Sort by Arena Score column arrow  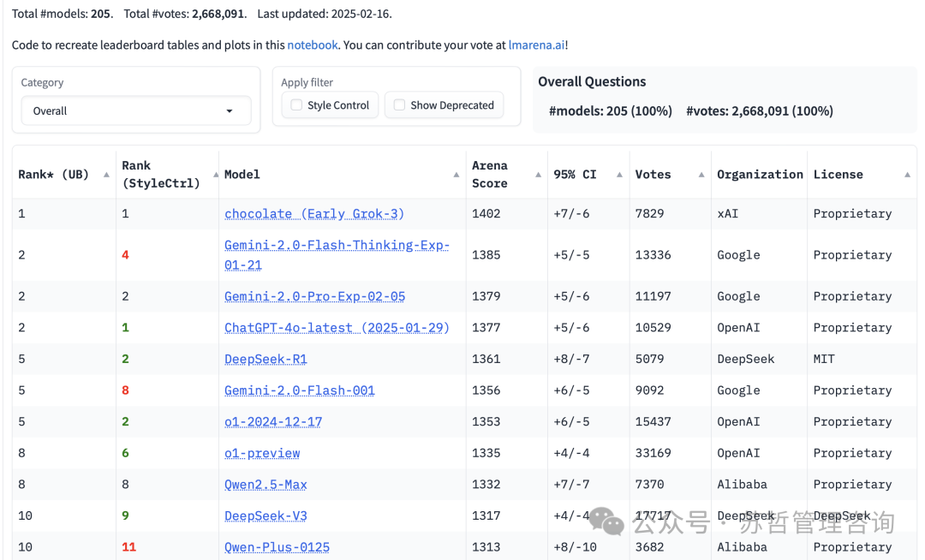tap(538, 175)
